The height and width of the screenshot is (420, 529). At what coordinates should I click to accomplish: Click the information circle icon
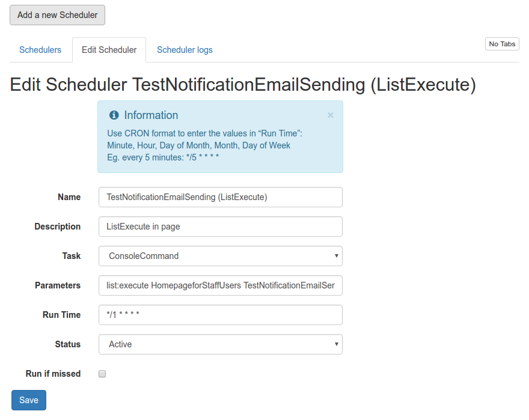tap(114, 115)
